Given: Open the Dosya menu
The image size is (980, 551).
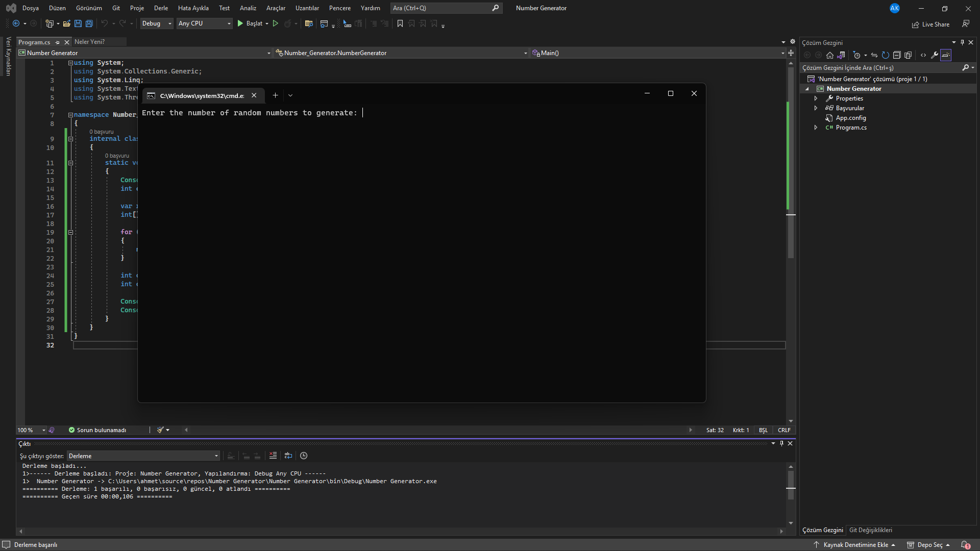Looking at the screenshot, I should click(x=31, y=8).
